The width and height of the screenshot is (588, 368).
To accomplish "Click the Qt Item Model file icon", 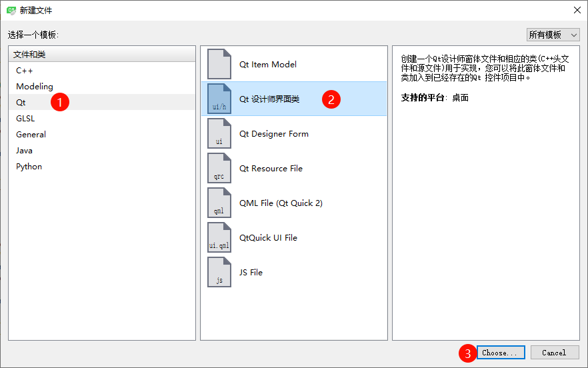I will click(219, 64).
